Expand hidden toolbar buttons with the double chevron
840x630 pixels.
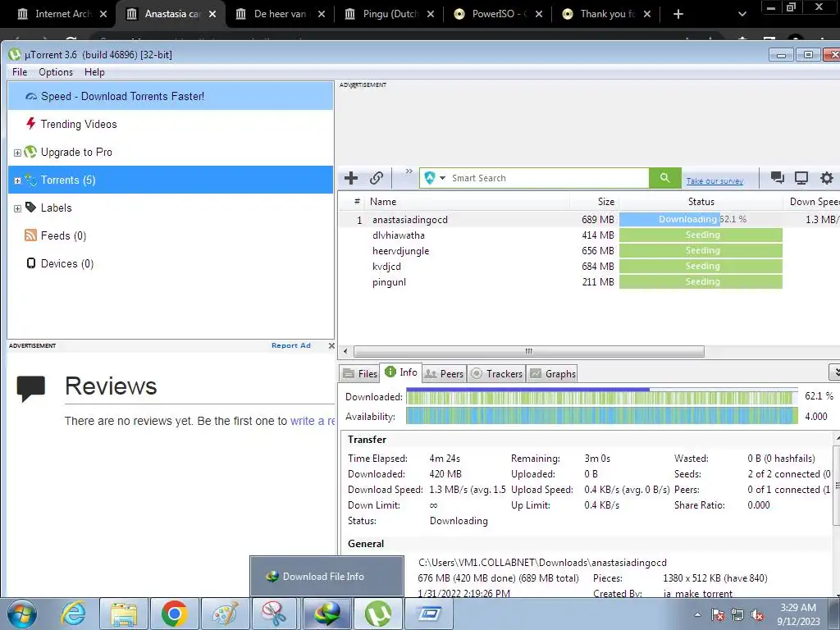[409, 171]
